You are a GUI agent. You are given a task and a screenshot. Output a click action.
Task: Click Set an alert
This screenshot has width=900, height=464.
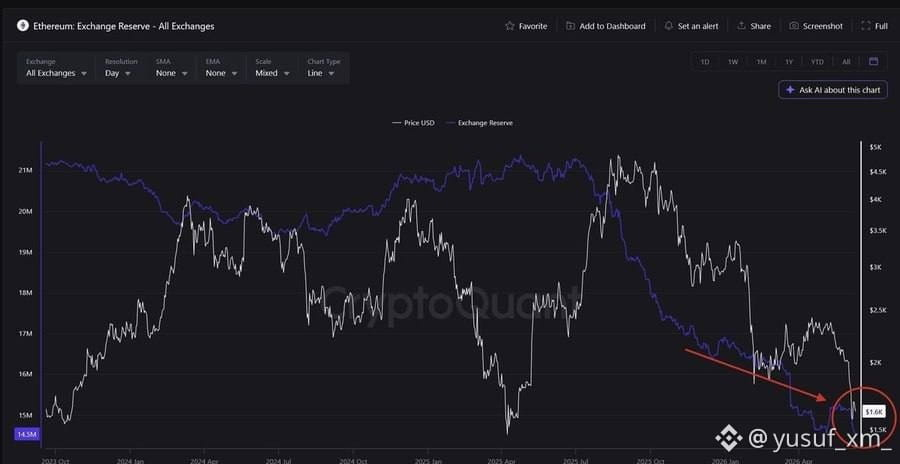click(x=692, y=26)
